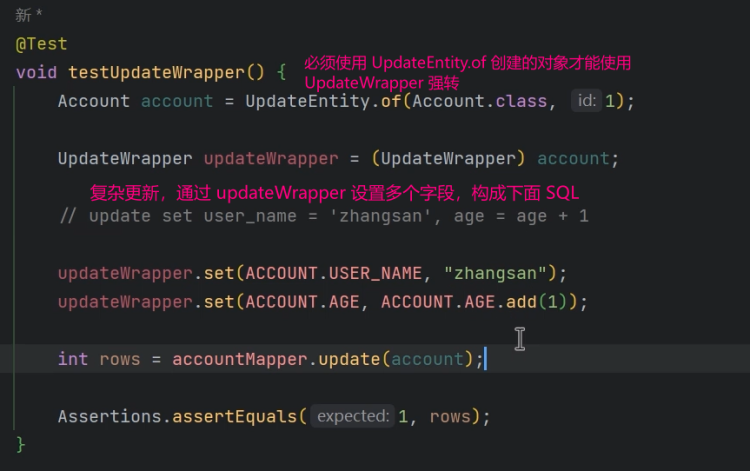Click the update method call on accountMapper
The height and width of the screenshot is (471, 750).
click(x=349, y=360)
